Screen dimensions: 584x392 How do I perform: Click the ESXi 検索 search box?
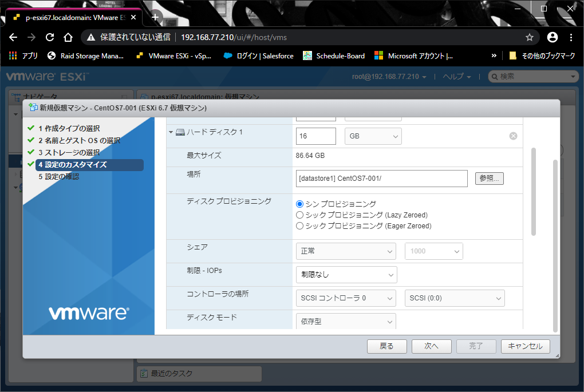point(532,77)
